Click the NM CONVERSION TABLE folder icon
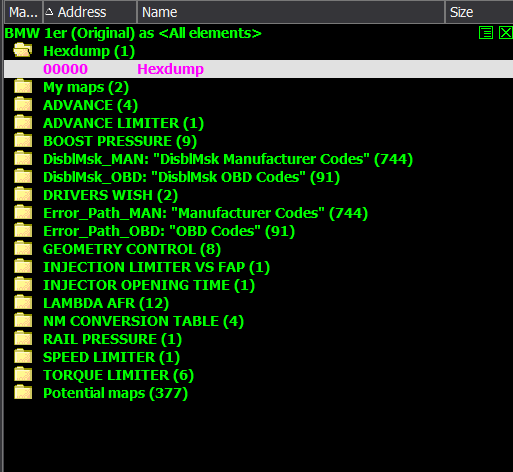The width and height of the screenshot is (513, 472). (23, 320)
